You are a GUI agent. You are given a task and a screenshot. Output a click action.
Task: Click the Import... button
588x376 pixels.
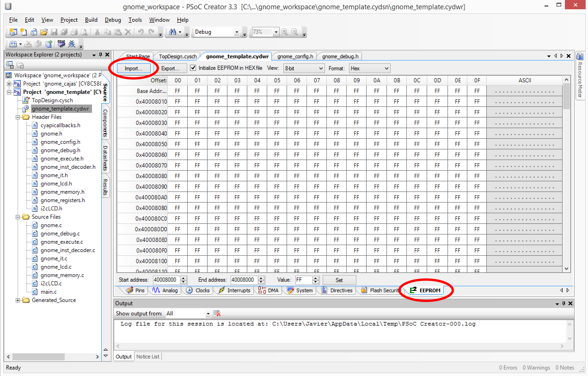point(133,68)
